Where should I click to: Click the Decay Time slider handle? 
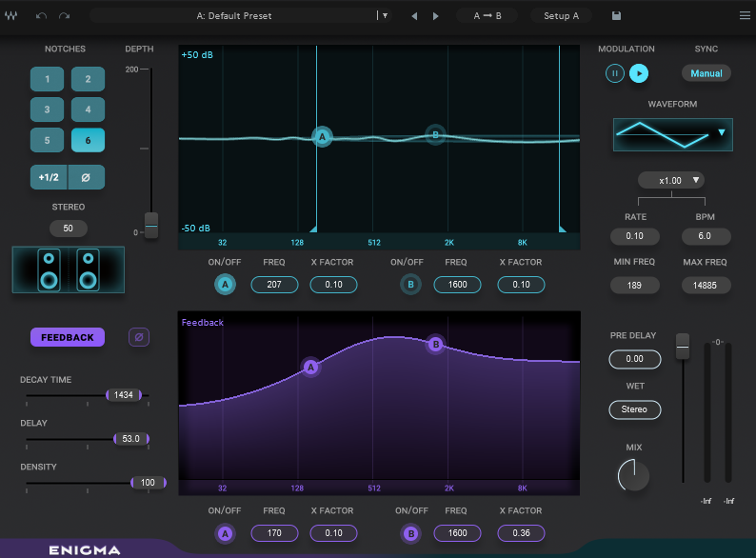(124, 394)
